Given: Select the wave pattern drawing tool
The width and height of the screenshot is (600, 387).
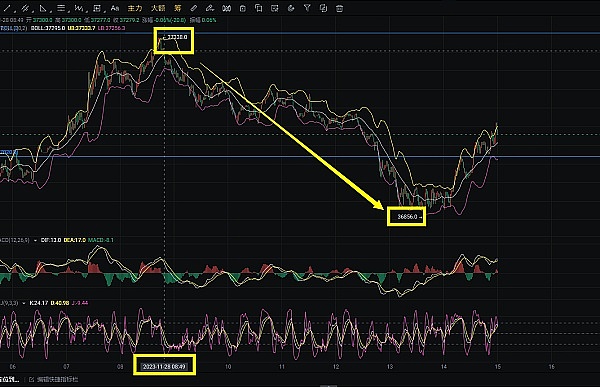Looking at the screenshot, I should (x=79, y=8).
